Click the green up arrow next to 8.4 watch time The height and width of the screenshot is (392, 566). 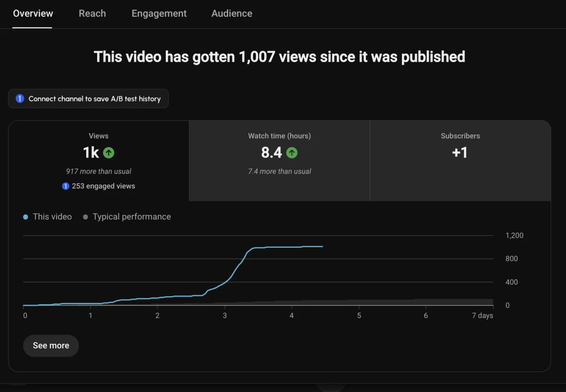click(292, 152)
